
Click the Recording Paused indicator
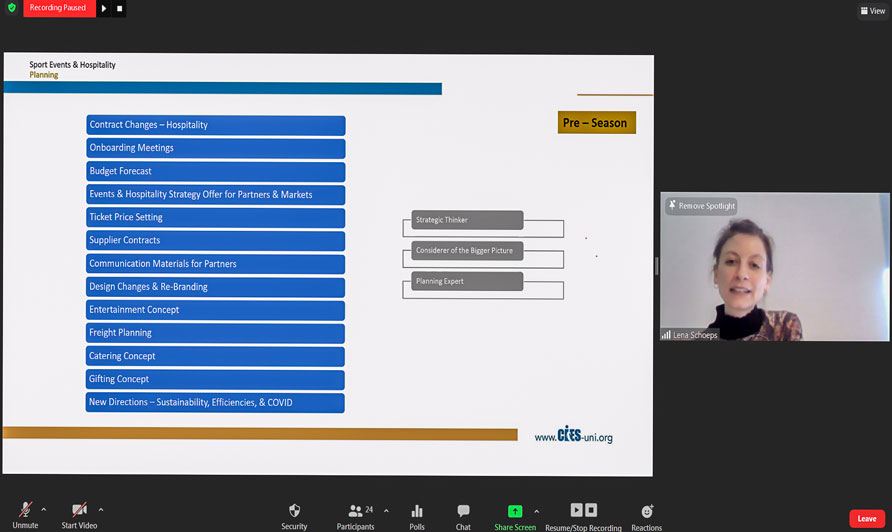(x=59, y=8)
